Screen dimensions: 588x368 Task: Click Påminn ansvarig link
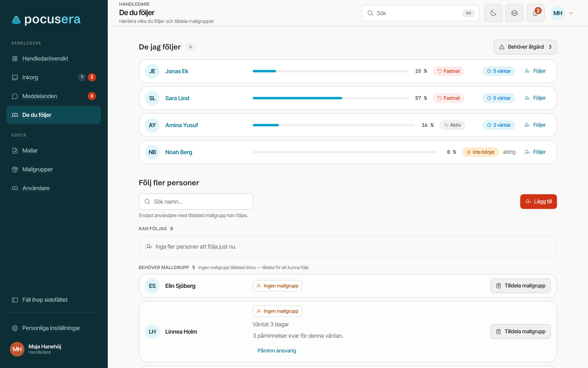(x=277, y=350)
